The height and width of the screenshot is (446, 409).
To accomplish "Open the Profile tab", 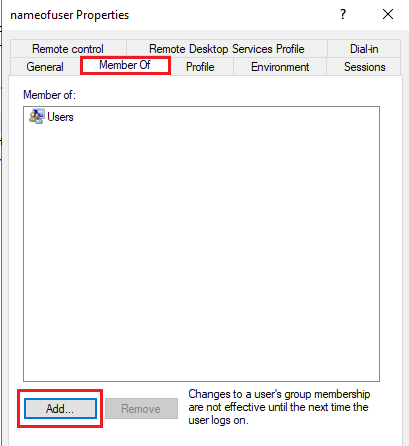I will coord(200,67).
